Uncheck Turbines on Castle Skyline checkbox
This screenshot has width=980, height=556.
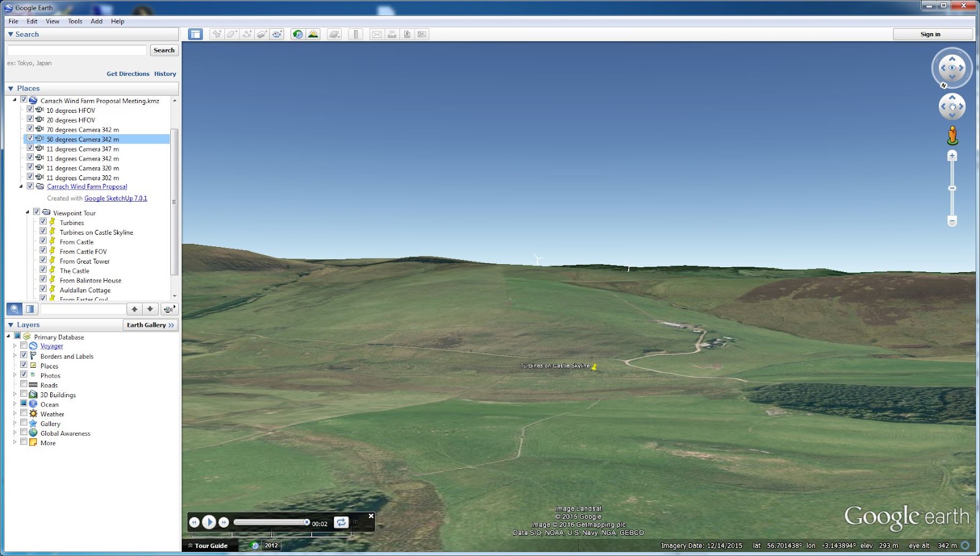coord(43,232)
